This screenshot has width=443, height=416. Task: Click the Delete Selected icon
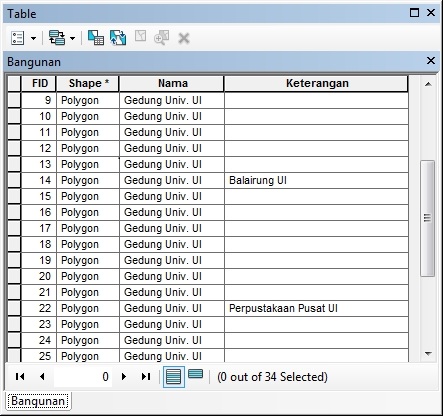point(184,38)
